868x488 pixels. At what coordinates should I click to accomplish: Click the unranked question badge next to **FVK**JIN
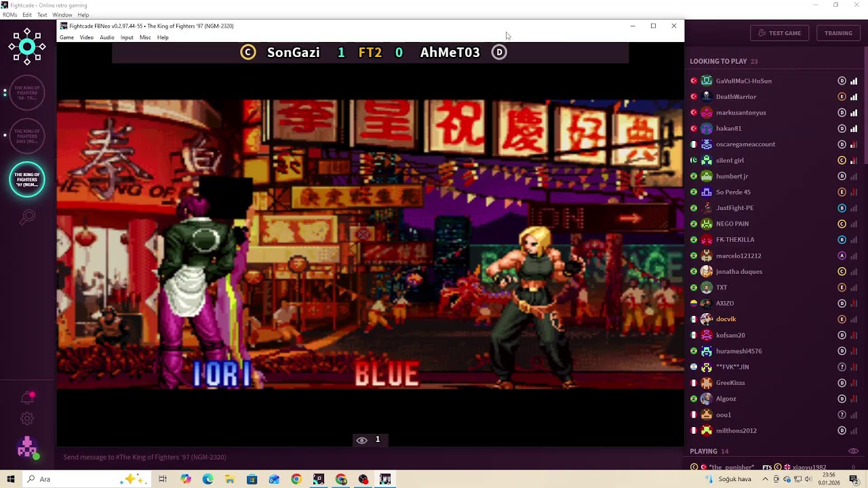pos(842,367)
